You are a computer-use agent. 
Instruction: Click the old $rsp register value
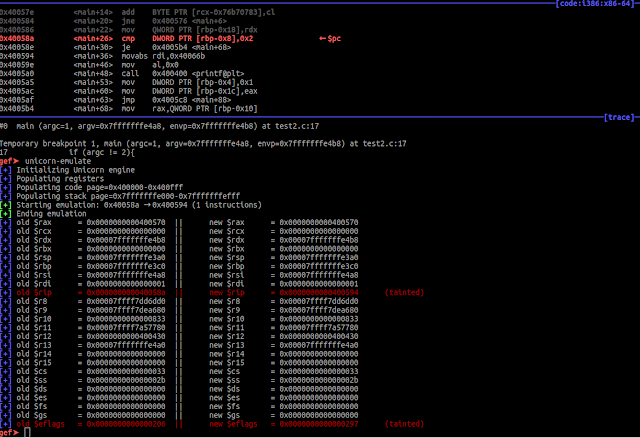[126, 258]
